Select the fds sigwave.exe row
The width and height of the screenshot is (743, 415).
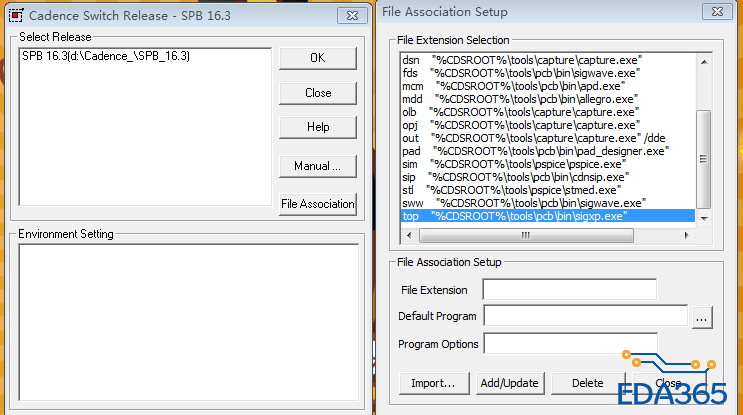[x=548, y=73]
